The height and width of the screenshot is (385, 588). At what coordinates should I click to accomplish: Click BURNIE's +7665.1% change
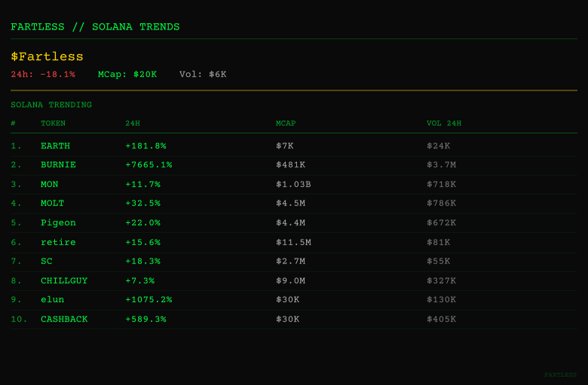pos(149,164)
